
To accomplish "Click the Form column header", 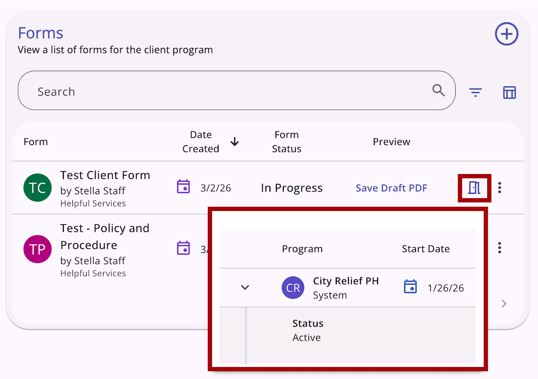I will pyautogui.click(x=36, y=142).
